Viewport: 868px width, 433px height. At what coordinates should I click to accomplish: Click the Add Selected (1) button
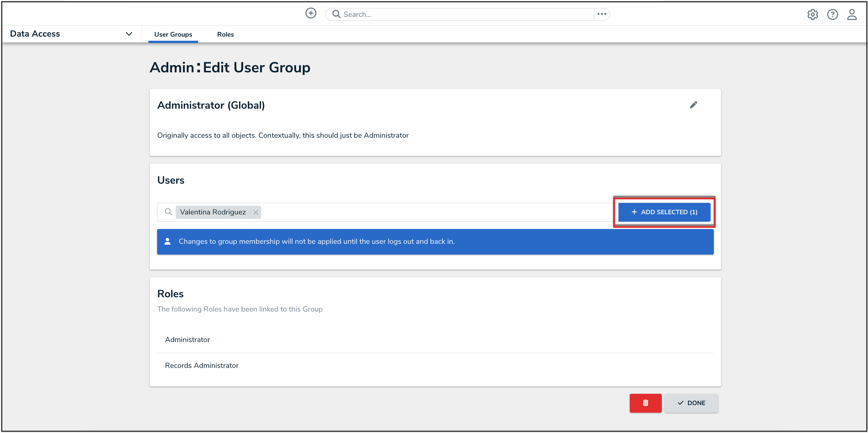coord(664,212)
